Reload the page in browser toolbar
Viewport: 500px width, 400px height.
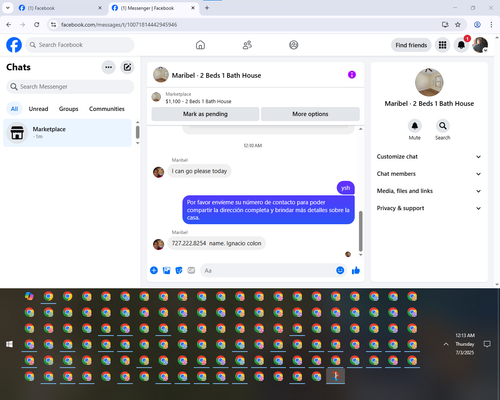[x=37, y=25]
